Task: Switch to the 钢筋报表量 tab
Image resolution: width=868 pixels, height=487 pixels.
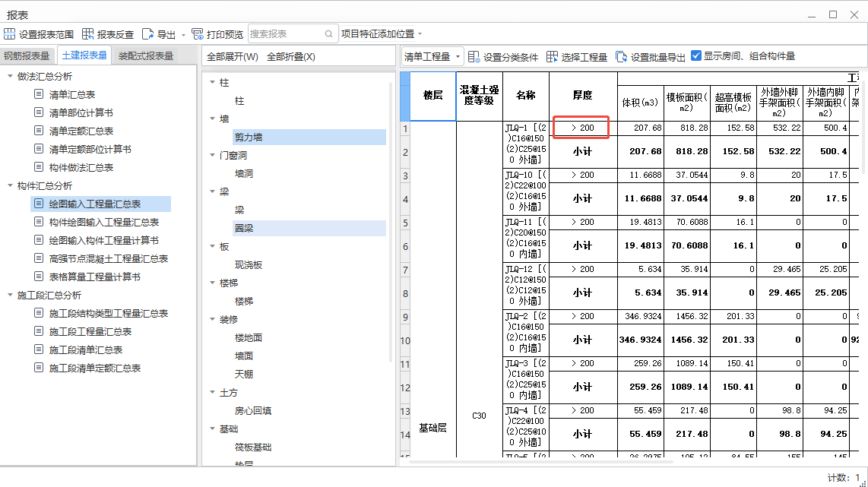Action: click(26, 55)
